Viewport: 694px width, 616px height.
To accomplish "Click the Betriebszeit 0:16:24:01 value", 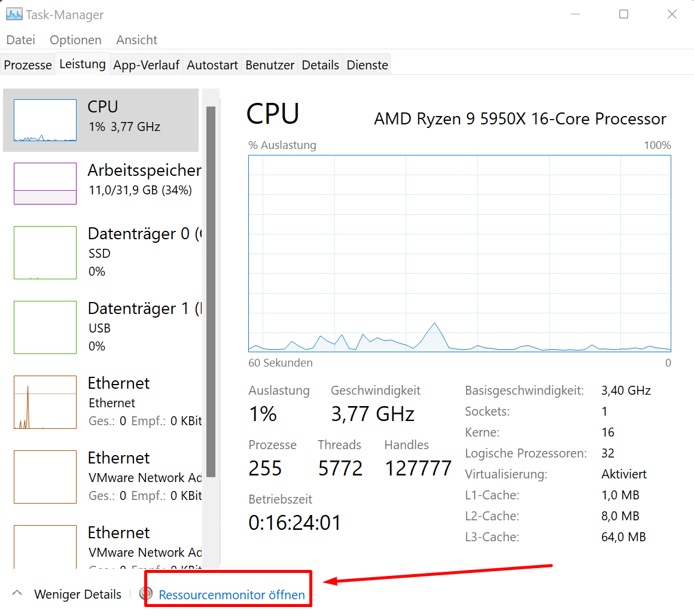I will (295, 523).
